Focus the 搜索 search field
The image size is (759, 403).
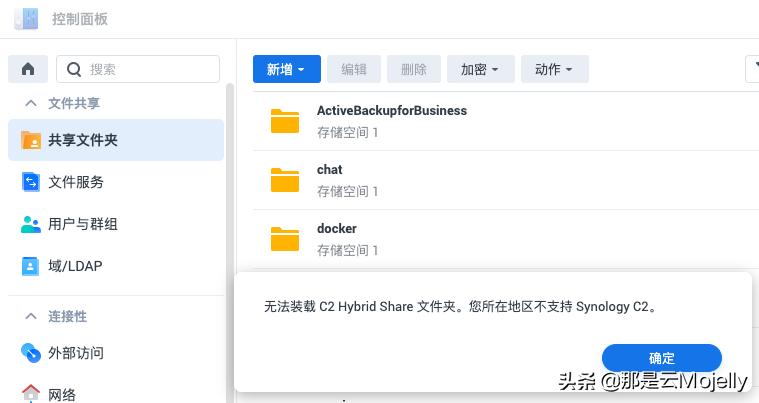pos(138,69)
